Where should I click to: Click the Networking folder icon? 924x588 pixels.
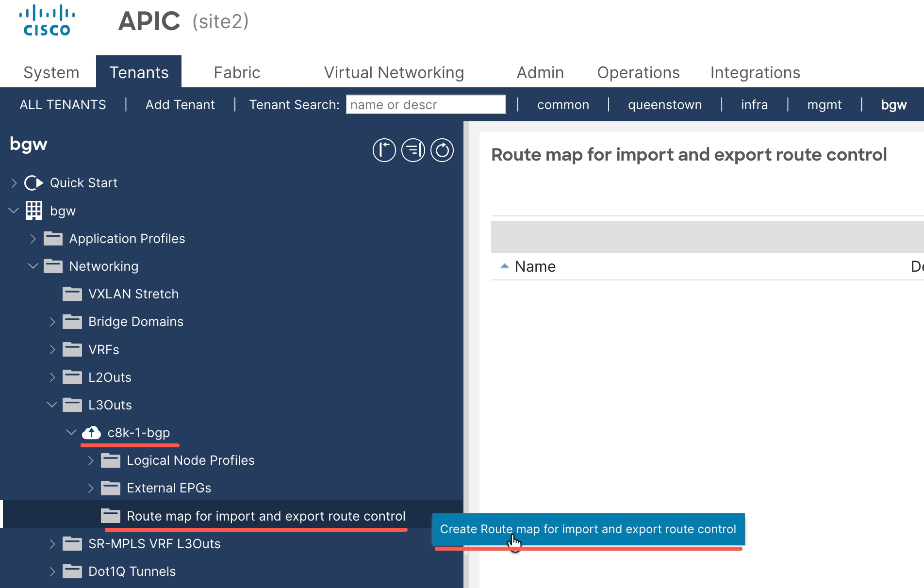point(53,266)
